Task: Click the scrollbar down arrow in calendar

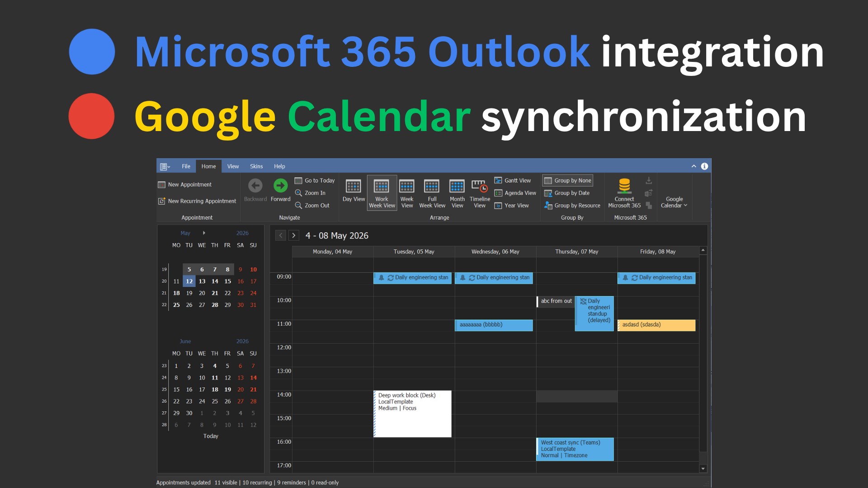Action: click(703, 469)
